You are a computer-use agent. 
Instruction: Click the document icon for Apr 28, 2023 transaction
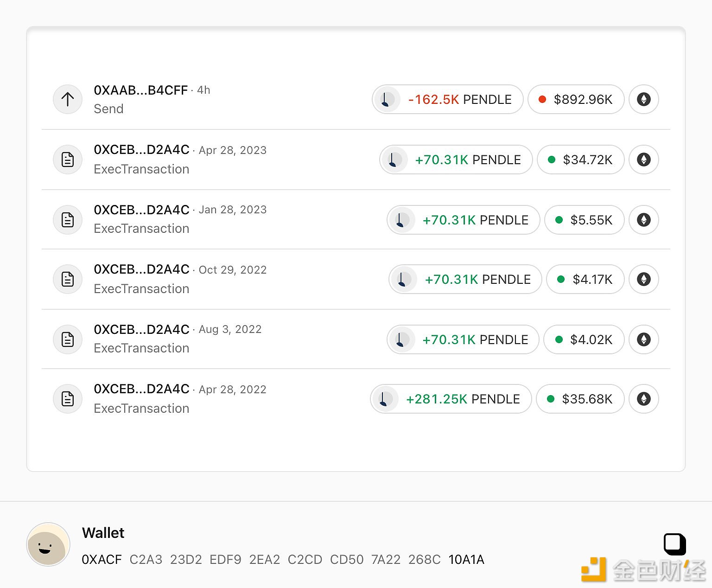[x=68, y=160]
